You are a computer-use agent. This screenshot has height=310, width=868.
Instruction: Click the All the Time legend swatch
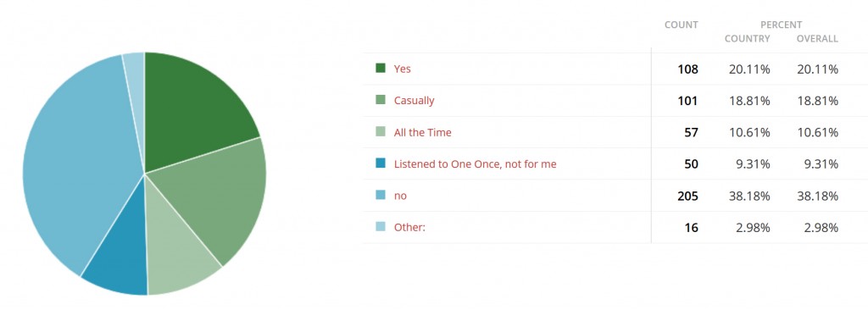click(x=381, y=132)
